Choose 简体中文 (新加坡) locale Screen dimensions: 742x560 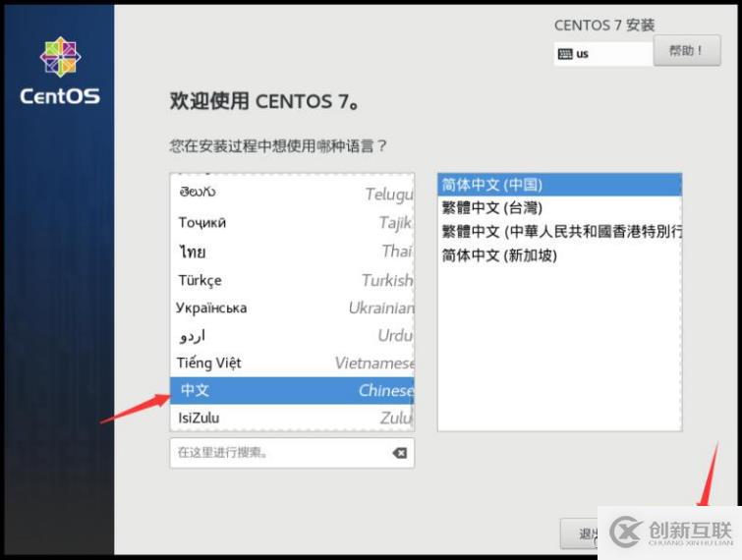point(560,255)
